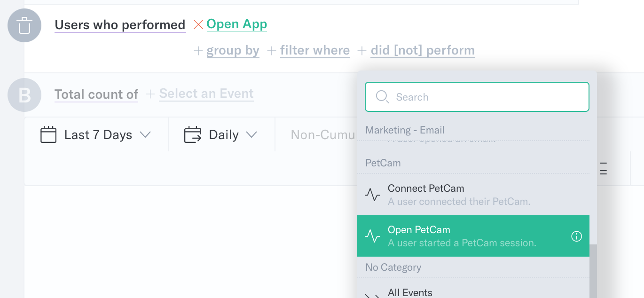Click the calendar icon next to Last 7 Days
Screen dimensions: 644x298
tap(48, 135)
